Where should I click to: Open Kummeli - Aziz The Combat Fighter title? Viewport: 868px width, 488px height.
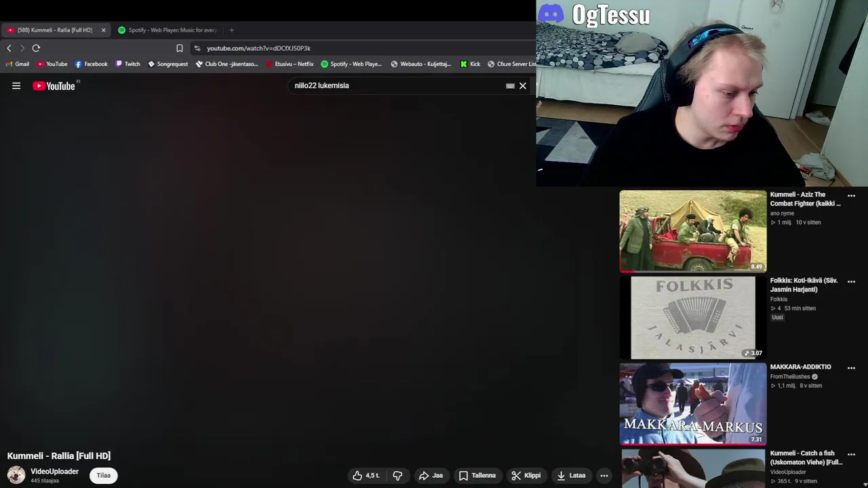point(806,199)
